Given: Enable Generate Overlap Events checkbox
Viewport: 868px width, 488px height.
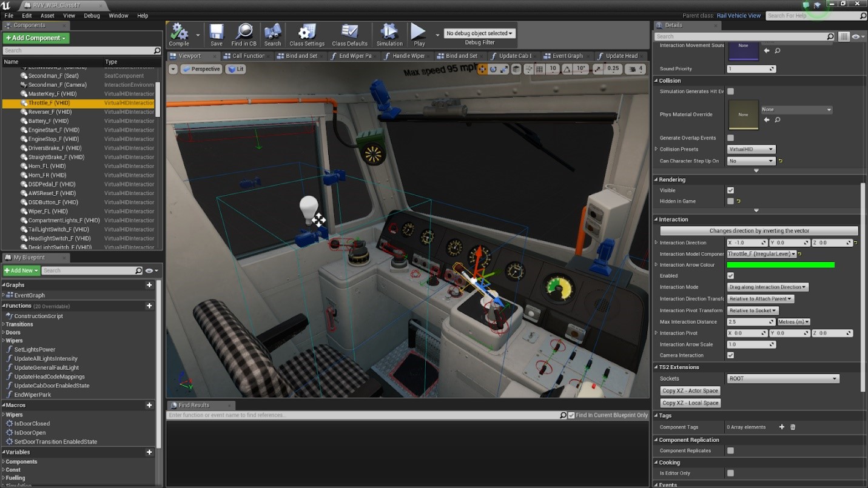Looking at the screenshot, I should (730, 138).
